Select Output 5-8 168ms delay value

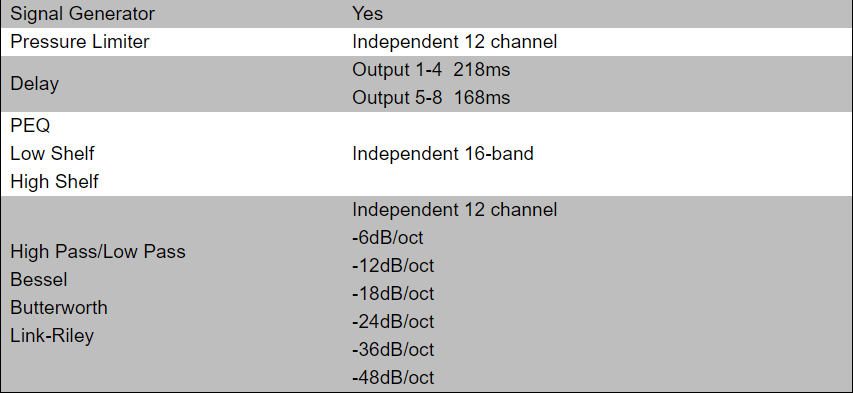[431, 98]
